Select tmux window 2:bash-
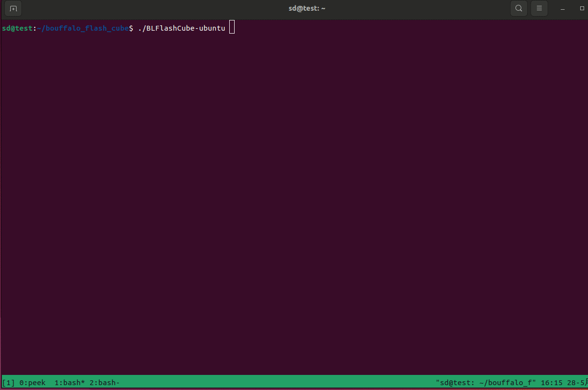 tap(105, 383)
